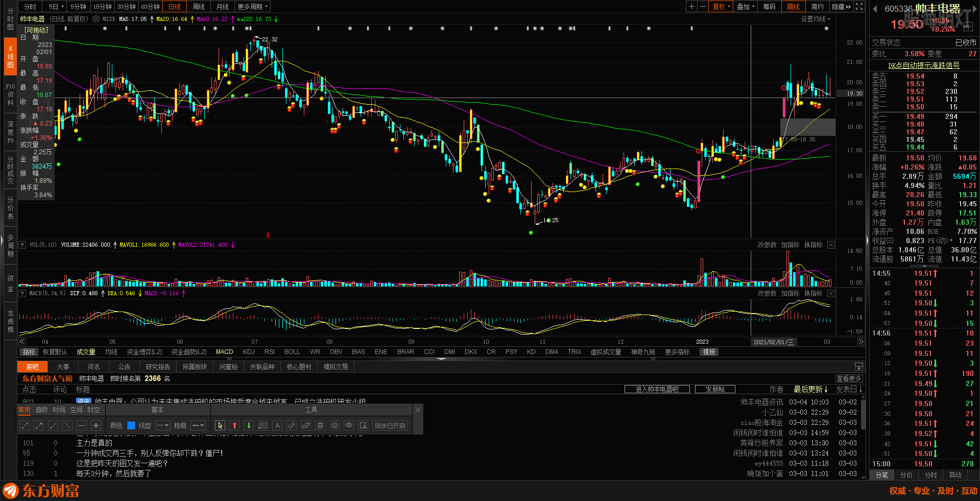980x501 pixels.
Task: Click the 查看更多 button
Action: click(x=849, y=378)
